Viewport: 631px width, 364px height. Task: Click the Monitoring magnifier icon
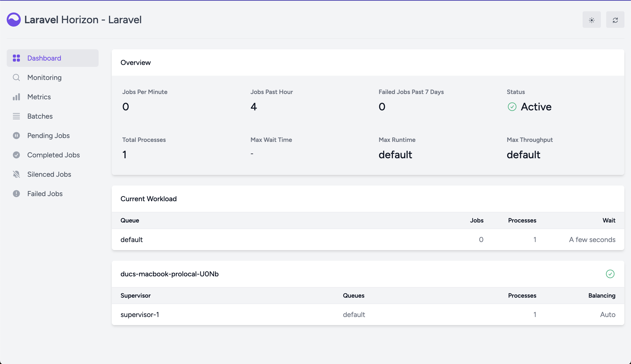point(16,77)
